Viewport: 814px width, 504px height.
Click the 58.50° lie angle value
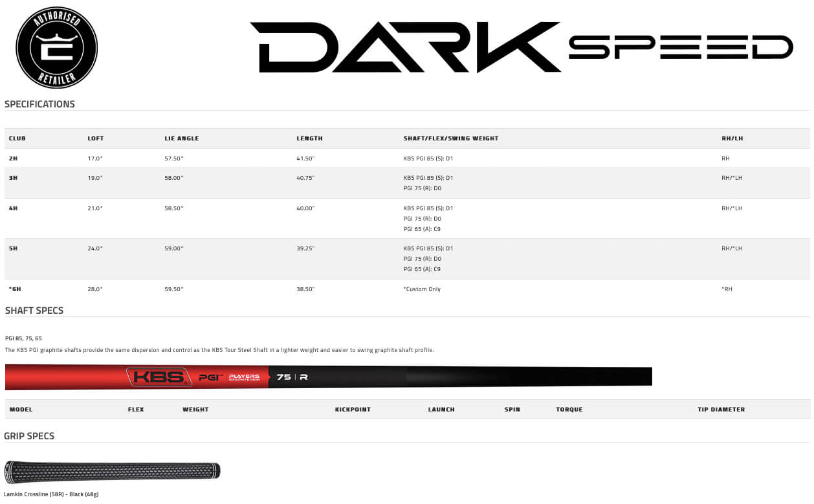click(174, 208)
